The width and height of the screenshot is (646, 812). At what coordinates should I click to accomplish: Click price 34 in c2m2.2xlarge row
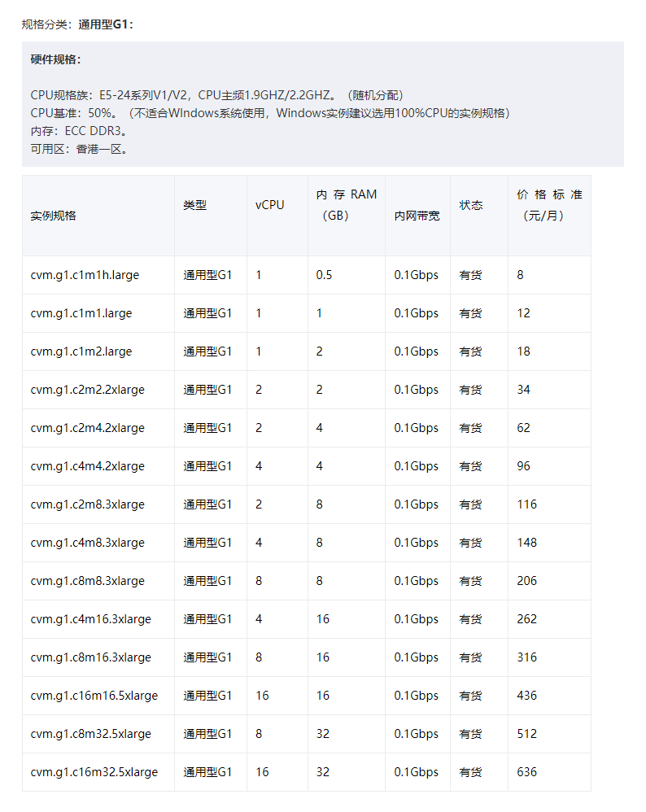tap(524, 390)
